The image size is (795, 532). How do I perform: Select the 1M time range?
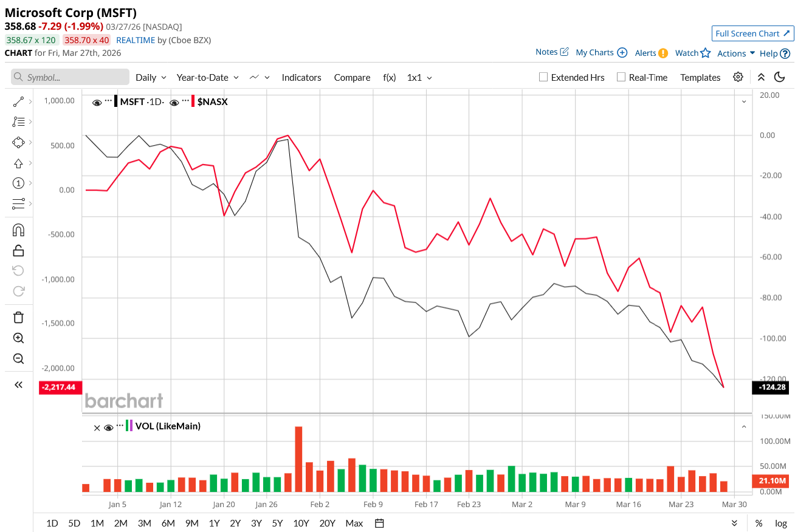tap(97, 523)
